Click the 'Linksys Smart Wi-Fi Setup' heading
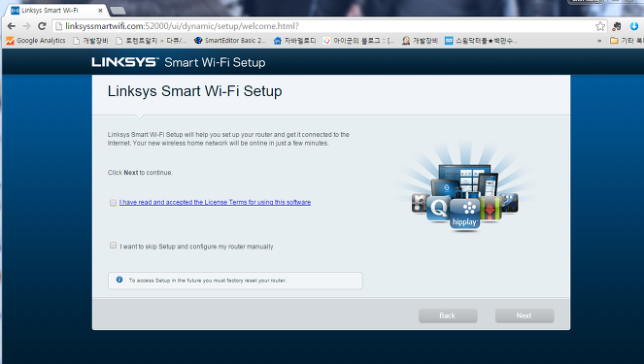 point(194,91)
